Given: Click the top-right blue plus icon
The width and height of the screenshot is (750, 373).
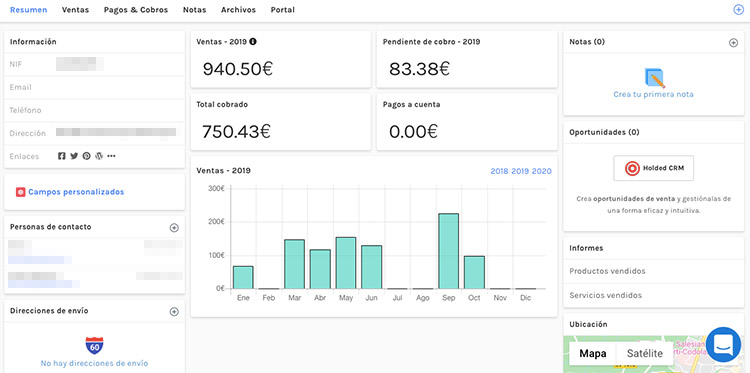Looking at the screenshot, I should pos(738,10).
